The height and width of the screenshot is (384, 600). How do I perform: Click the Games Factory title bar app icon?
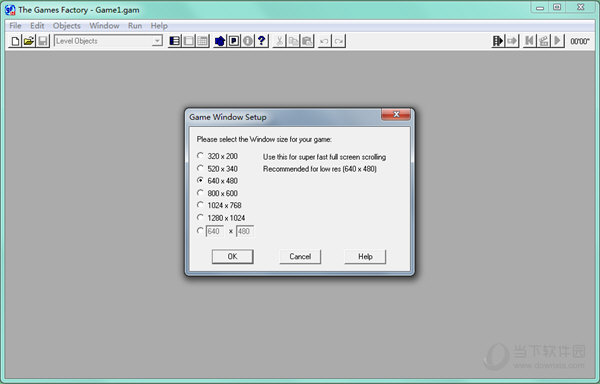click(10, 10)
